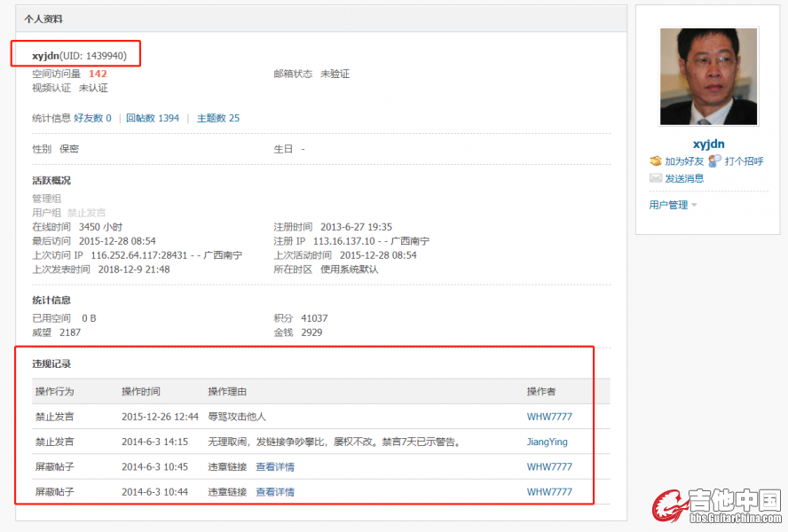Click 查看详情 on the 10:45 record
788x532 pixels.
(x=275, y=466)
